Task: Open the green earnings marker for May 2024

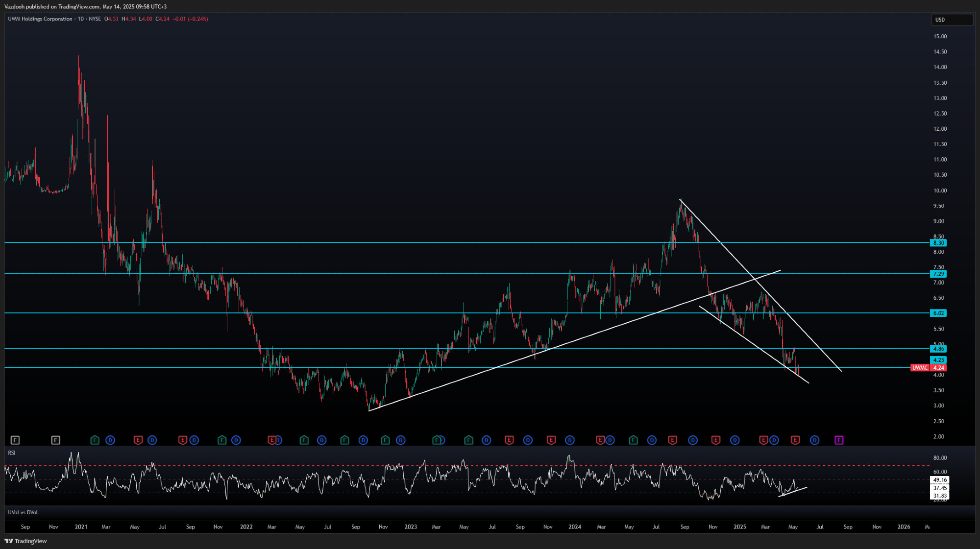Action: pos(634,440)
